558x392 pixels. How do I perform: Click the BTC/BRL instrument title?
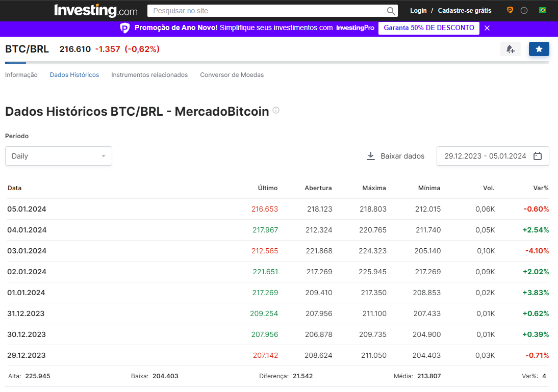[x=27, y=49]
